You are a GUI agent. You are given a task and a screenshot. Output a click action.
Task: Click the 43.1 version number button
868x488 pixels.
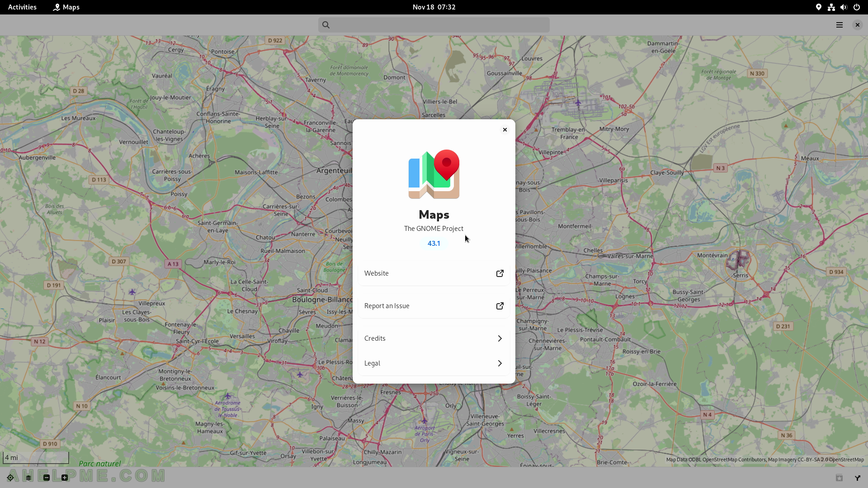[434, 243]
